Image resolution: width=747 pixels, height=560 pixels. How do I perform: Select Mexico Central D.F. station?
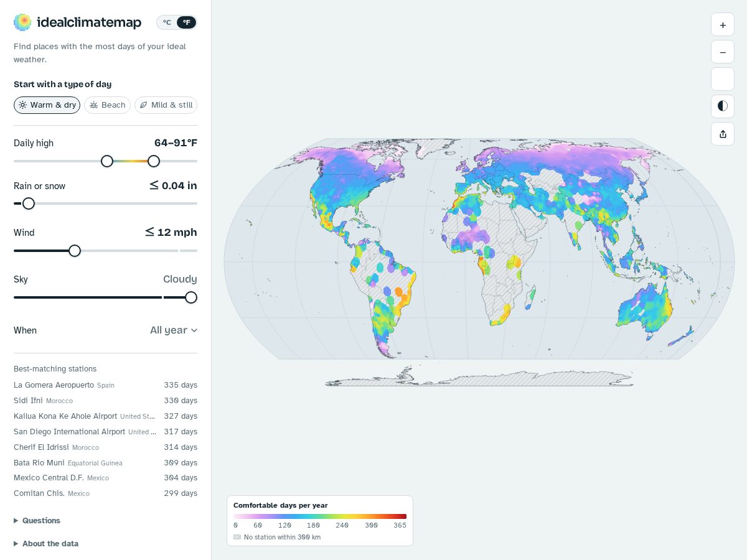pyautogui.click(x=105, y=478)
